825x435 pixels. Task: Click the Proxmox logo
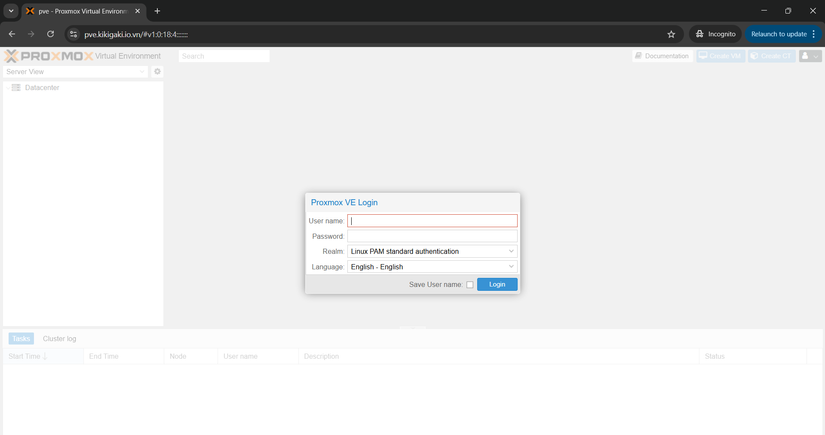pyautogui.click(x=48, y=56)
